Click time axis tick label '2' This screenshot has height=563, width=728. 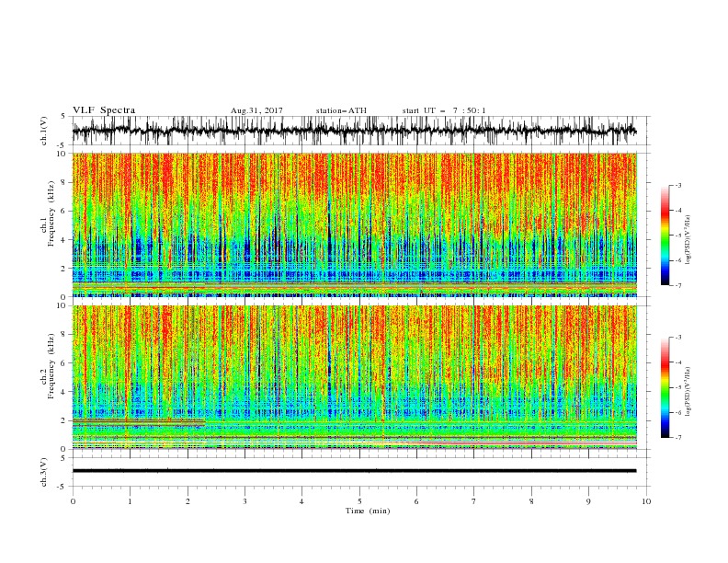pyautogui.click(x=188, y=501)
